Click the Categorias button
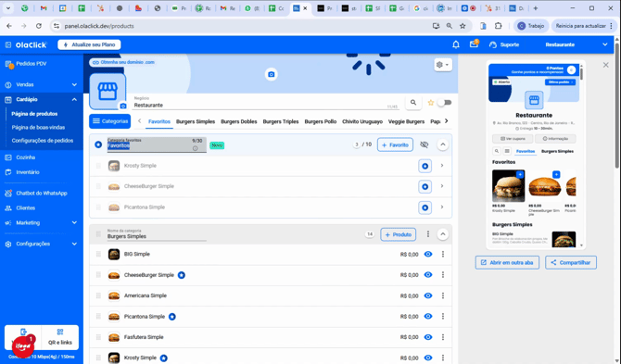The height and width of the screenshot is (364, 621). [x=109, y=121]
